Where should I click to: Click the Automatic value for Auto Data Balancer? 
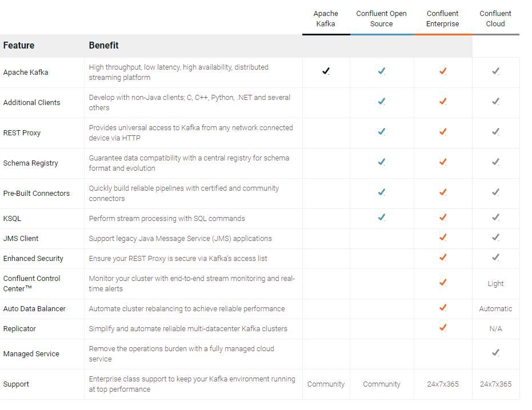(x=495, y=308)
